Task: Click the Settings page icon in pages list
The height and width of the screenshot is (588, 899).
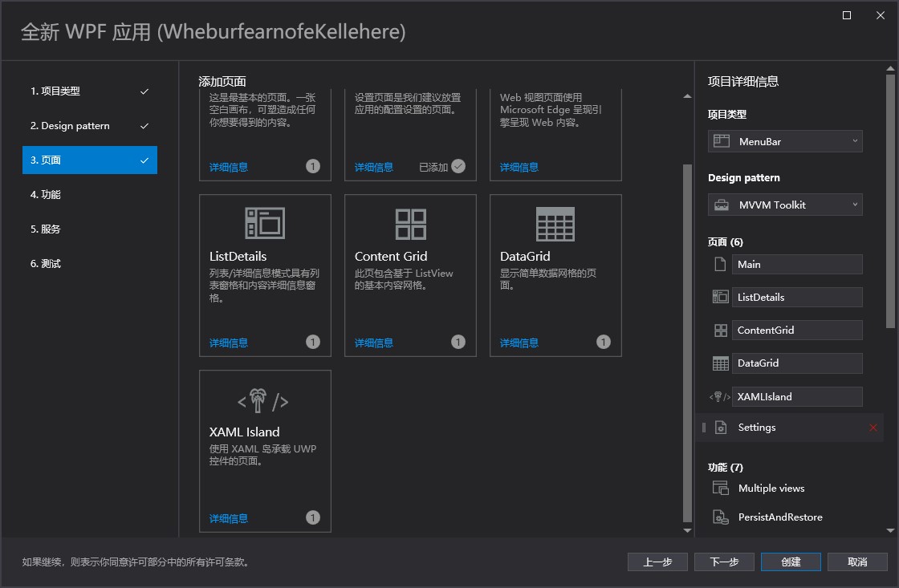Action: point(721,428)
